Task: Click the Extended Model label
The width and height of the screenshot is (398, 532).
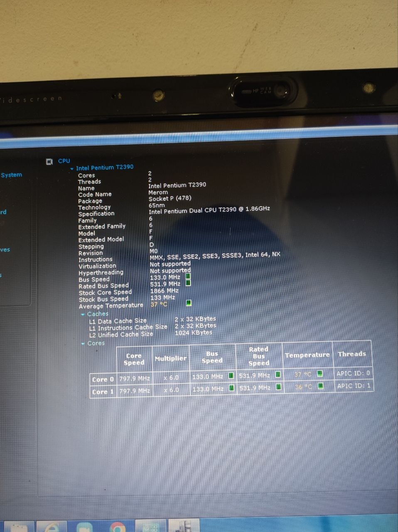Action: coord(101,240)
